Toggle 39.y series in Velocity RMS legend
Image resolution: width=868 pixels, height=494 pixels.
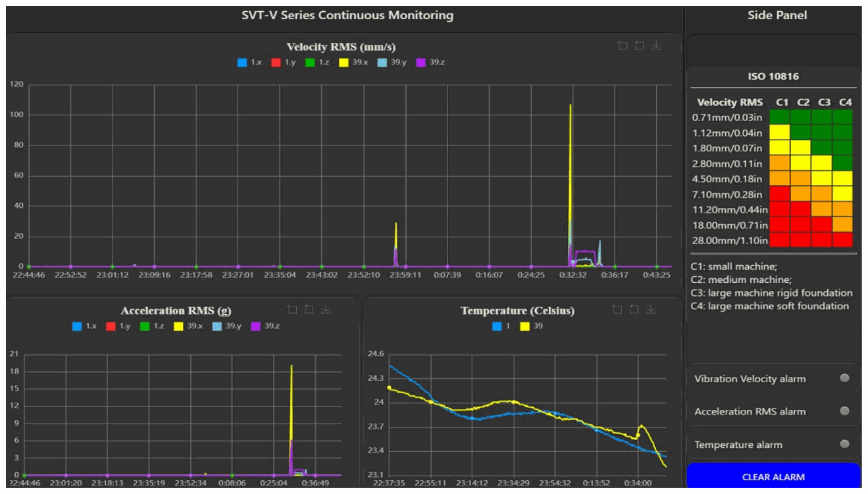pos(392,62)
